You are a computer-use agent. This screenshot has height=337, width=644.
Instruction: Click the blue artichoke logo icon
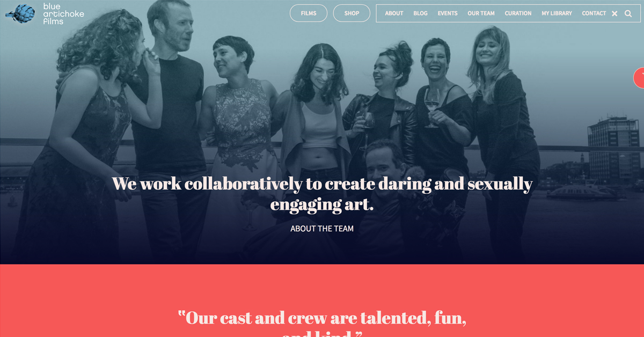point(20,14)
